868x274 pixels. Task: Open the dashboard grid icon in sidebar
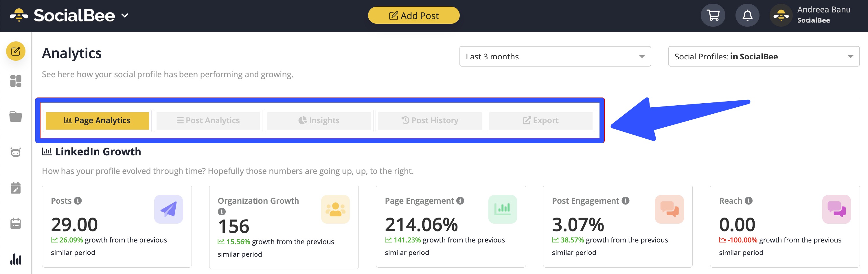coord(16,81)
